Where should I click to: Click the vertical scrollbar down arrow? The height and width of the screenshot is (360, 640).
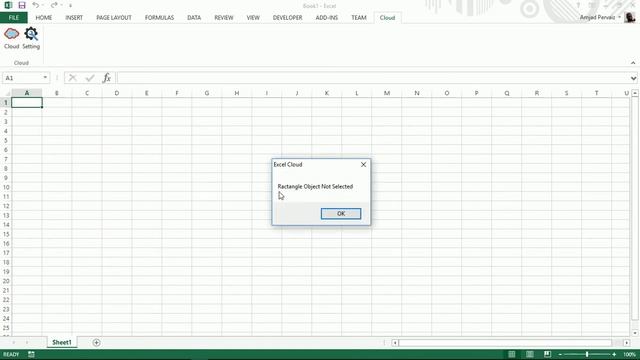pyautogui.click(x=635, y=333)
